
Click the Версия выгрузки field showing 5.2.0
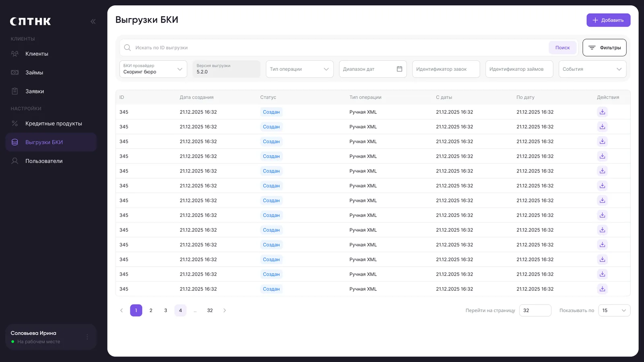tap(227, 69)
